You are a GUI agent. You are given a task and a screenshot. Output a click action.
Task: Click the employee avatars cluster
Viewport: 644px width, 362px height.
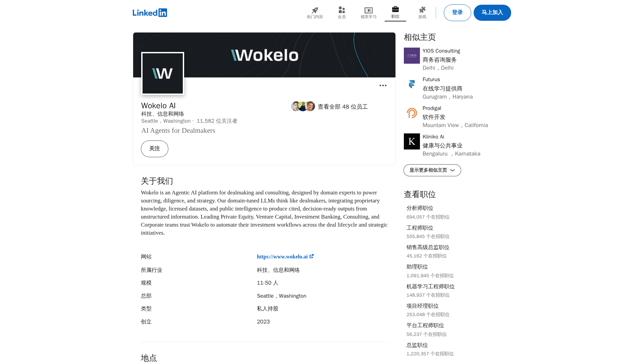[303, 106]
